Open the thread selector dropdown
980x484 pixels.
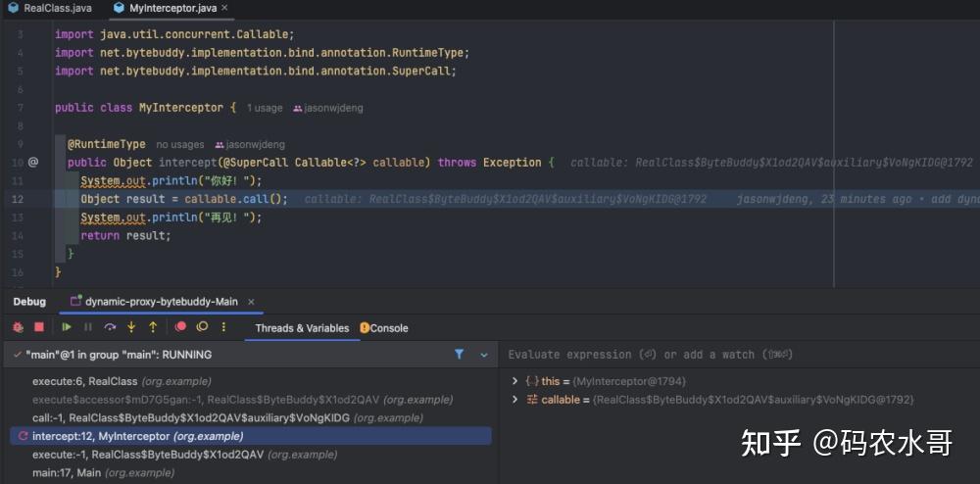click(483, 355)
